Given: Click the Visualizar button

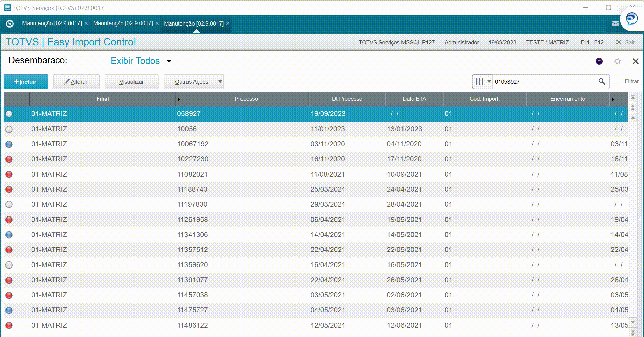Looking at the screenshot, I should click(x=131, y=82).
